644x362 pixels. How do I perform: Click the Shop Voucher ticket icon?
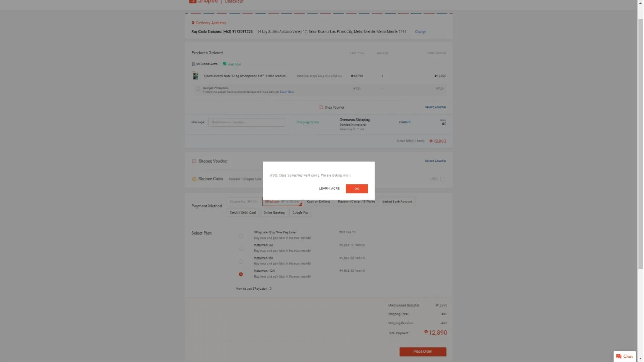321,108
